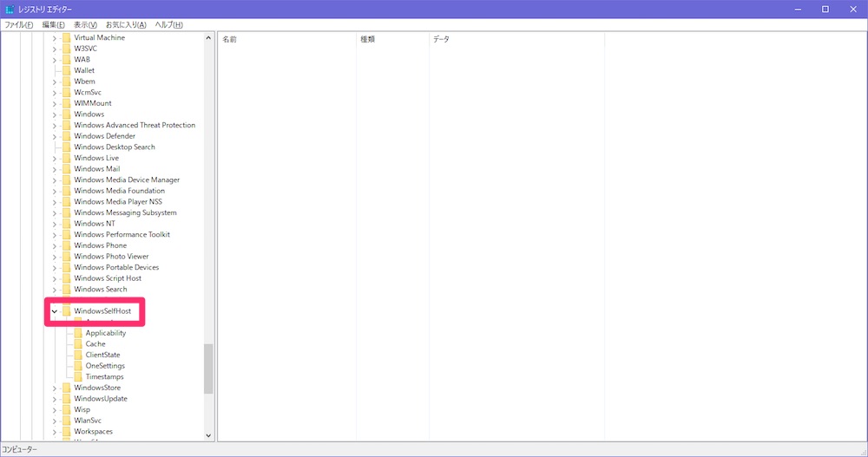Click the tree scrollbar down arrow
The width and height of the screenshot is (868, 457).
click(208, 435)
